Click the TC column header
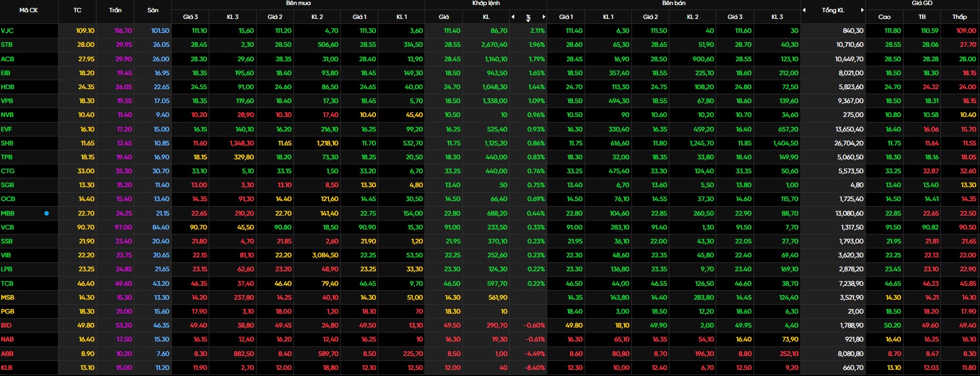Viewport: 980px width, 376px height. (78, 10)
